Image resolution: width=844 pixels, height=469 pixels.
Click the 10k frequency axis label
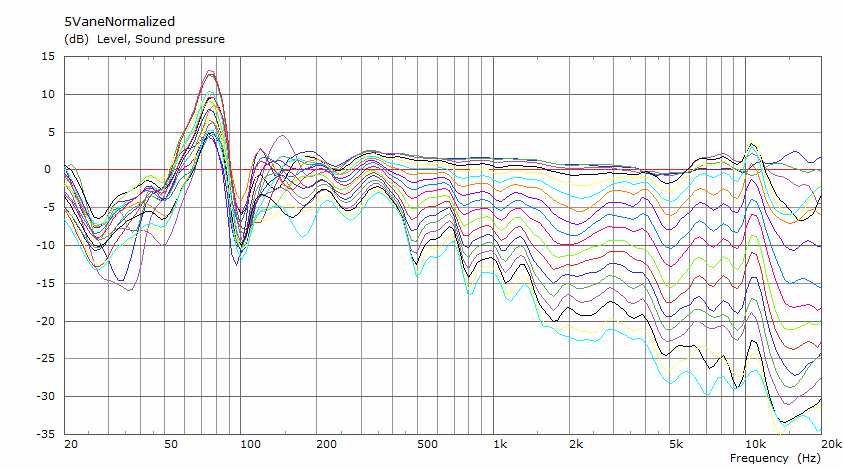(x=755, y=444)
